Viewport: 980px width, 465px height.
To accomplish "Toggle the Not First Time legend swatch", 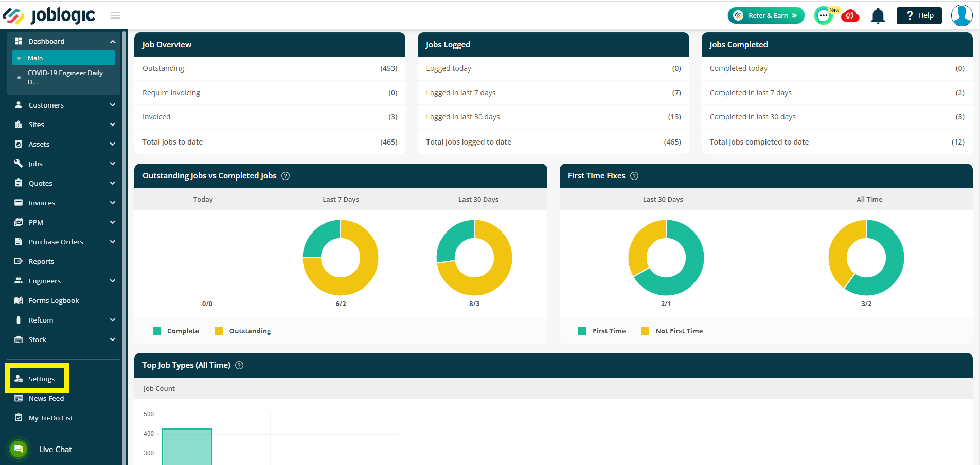I will (x=645, y=331).
